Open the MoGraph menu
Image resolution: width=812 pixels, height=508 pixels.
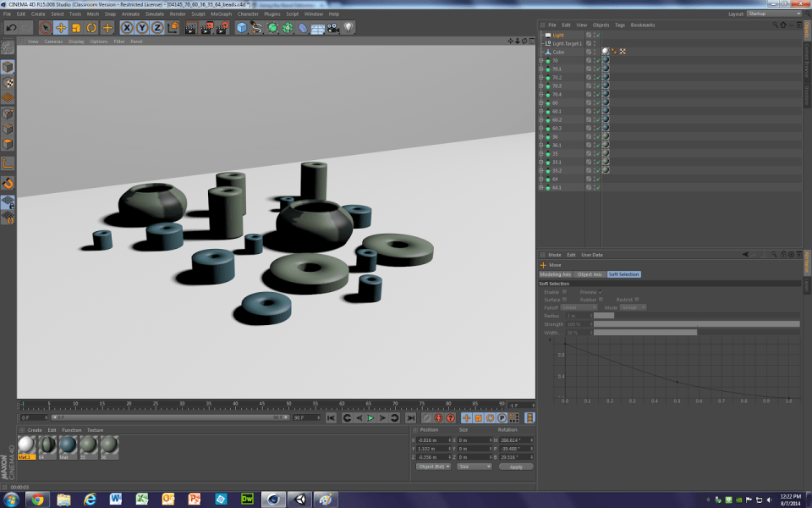pyautogui.click(x=221, y=14)
